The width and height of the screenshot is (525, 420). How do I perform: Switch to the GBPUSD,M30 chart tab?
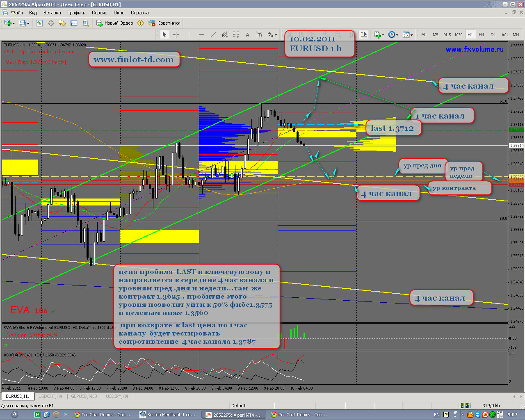84,396
